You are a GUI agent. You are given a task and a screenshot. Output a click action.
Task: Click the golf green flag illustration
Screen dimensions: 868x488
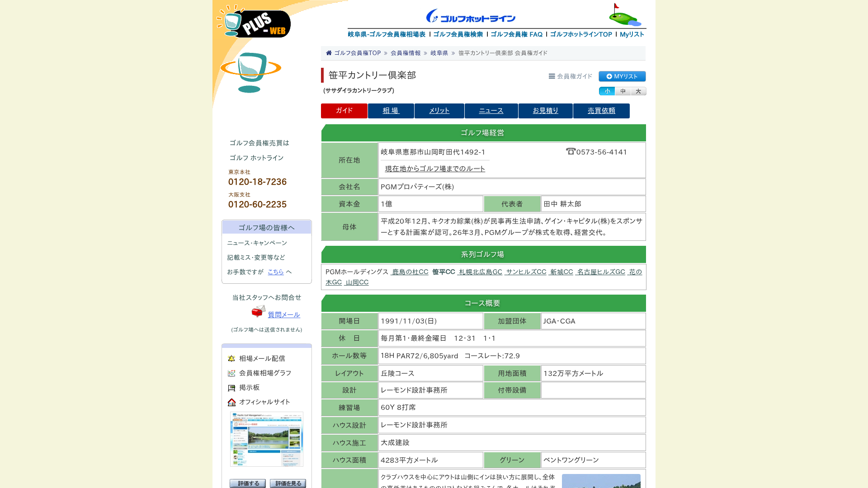pos(625,14)
